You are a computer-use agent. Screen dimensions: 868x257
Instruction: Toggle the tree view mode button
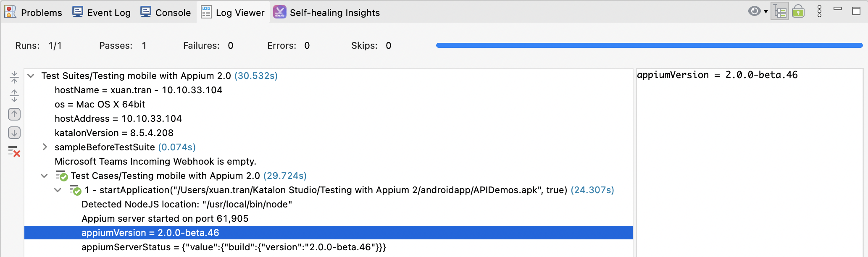pos(780,11)
